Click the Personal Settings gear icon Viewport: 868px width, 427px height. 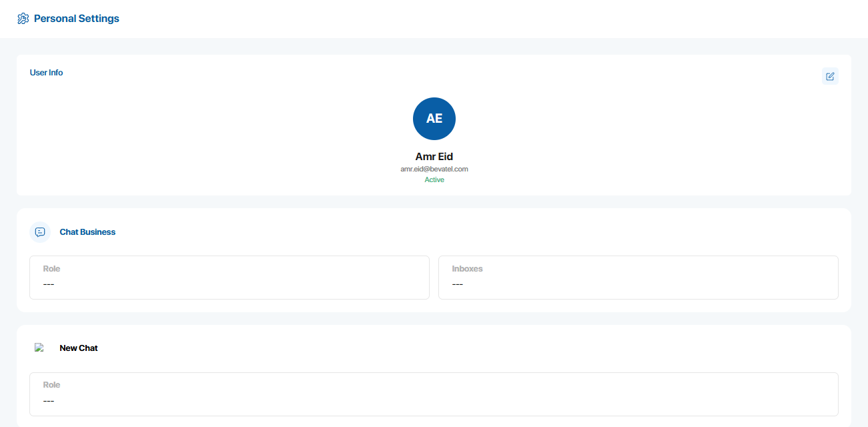pyautogui.click(x=23, y=19)
